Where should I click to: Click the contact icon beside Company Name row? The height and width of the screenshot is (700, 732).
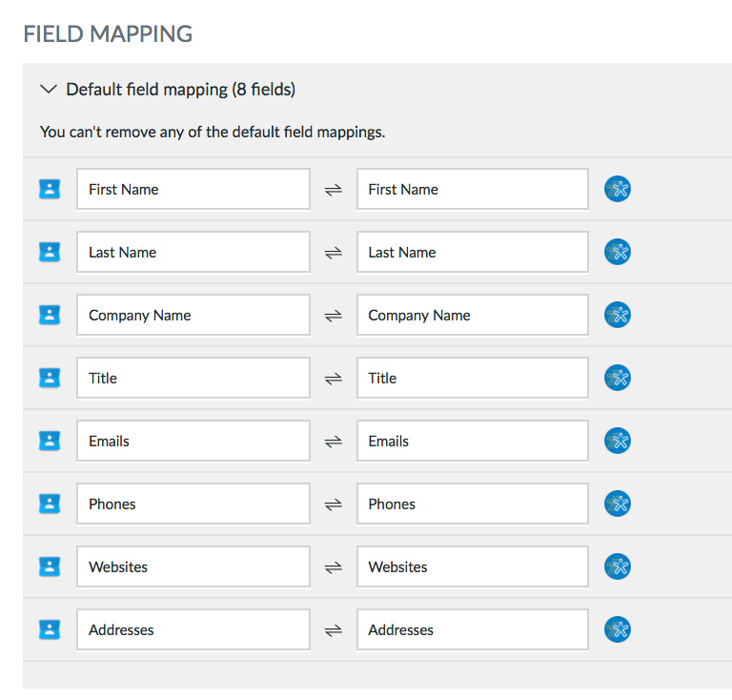(x=50, y=315)
